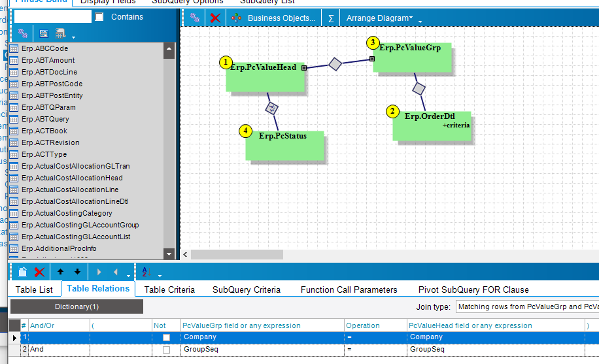The image size is (599, 364).
Task: Select Erp.ABTAmount in the table list
Action: pyautogui.click(x=48, y=60)
